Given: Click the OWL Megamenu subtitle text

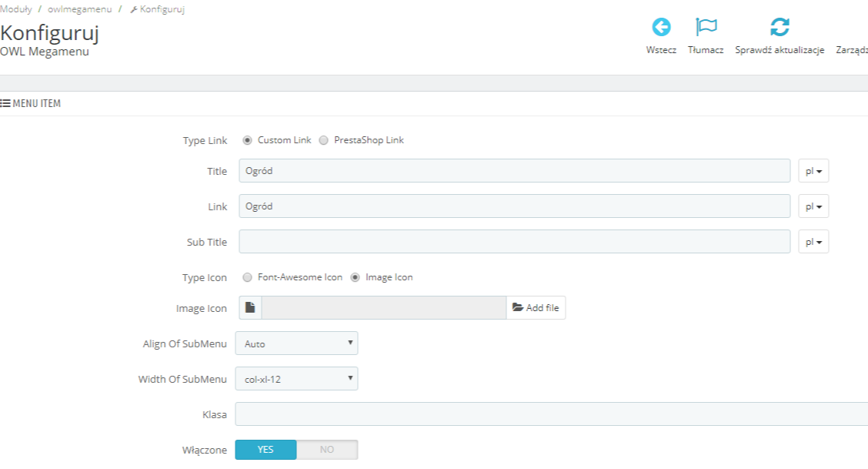Looking at the screenshot, I should pos(45,52).
